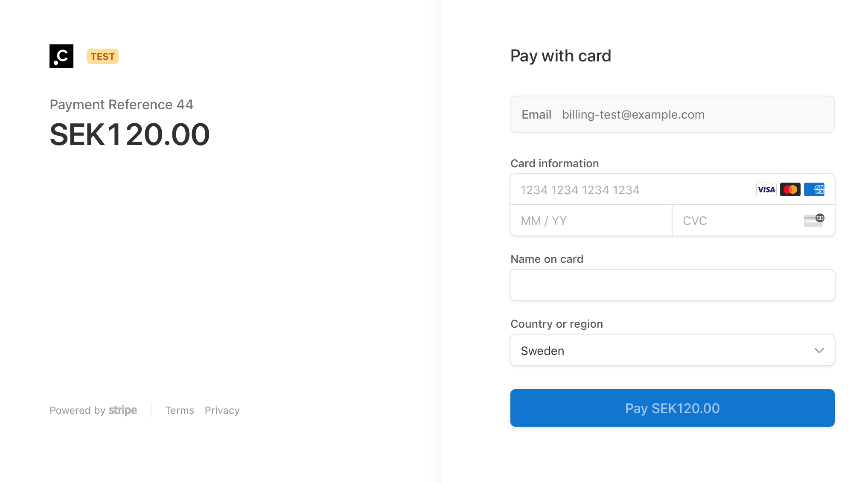The image size is (868, 483).
Task: Click the billing-test email field
Action: click(x=672, y=114)
